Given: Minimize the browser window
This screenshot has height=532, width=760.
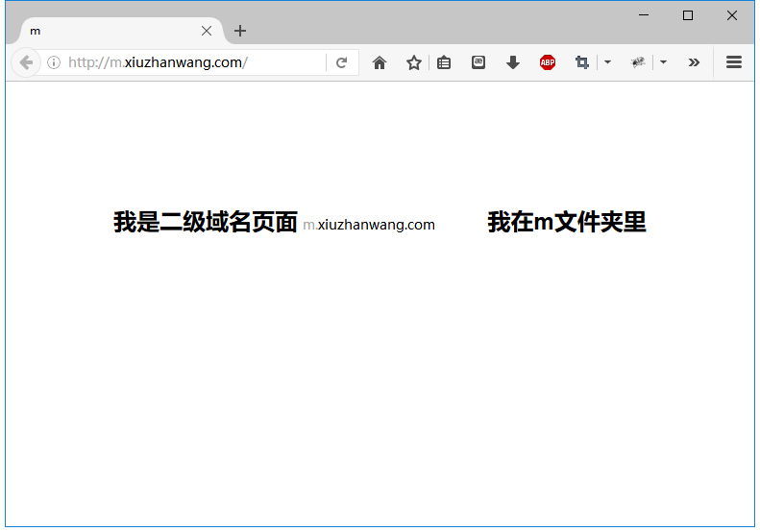Looking at the screenshot, I should pos(644,15).
